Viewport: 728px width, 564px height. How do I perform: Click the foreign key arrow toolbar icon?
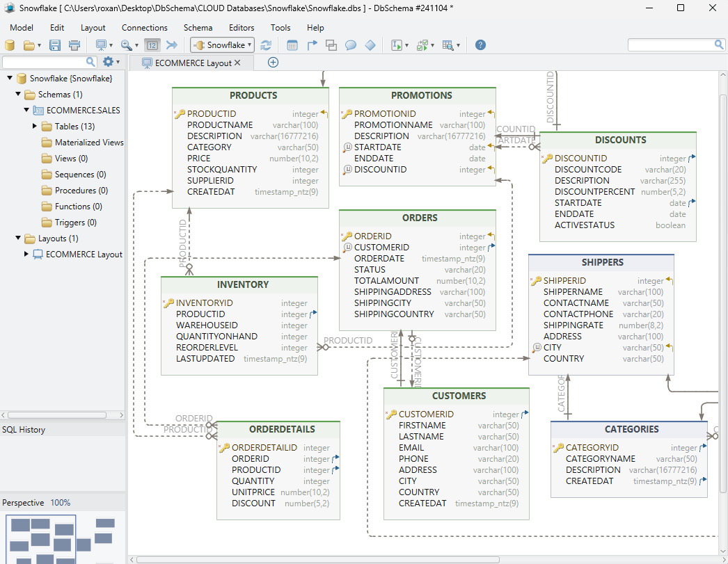click(x=312, y=45)
